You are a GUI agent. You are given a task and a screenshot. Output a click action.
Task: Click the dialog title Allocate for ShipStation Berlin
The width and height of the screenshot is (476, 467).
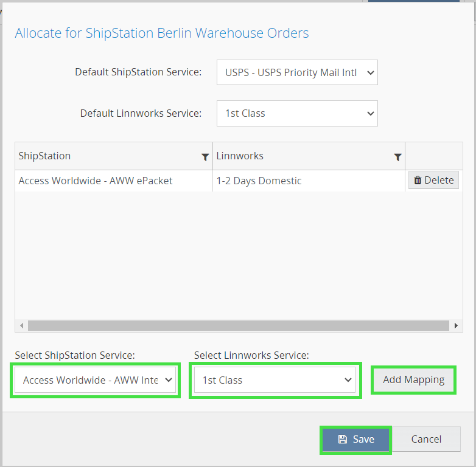(x=162, y=33)
